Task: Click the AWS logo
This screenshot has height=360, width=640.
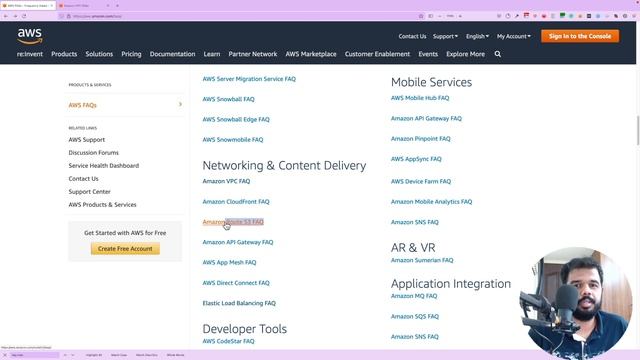Action: [30, 36]
